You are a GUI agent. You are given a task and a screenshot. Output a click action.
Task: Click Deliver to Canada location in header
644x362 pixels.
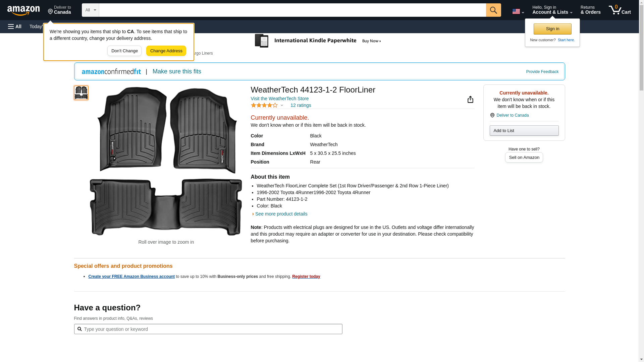point(59,10)
